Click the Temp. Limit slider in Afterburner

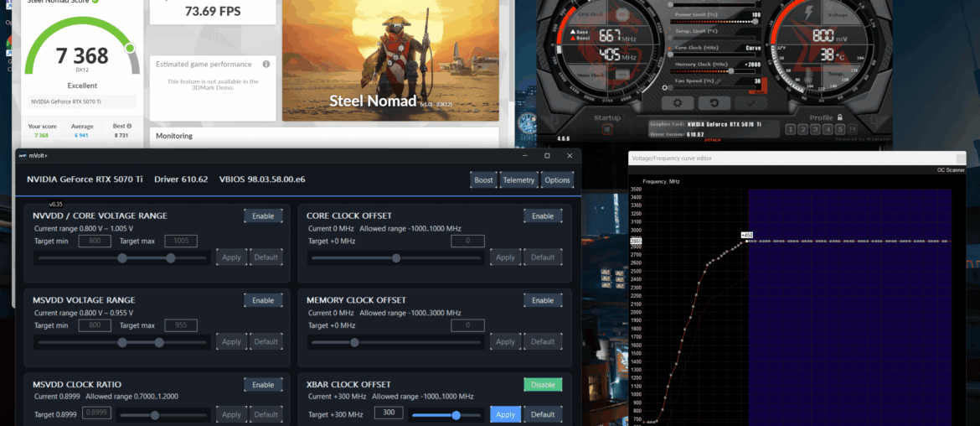714,38
